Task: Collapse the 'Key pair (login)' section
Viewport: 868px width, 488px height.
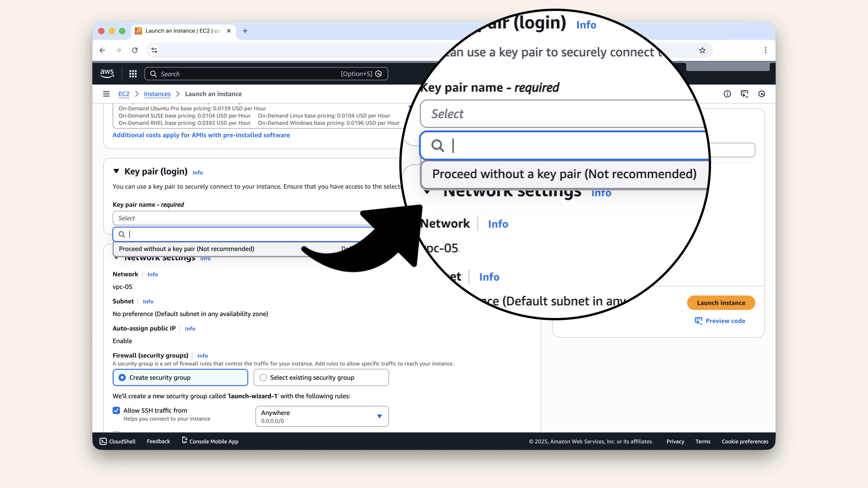Action: 116,171
